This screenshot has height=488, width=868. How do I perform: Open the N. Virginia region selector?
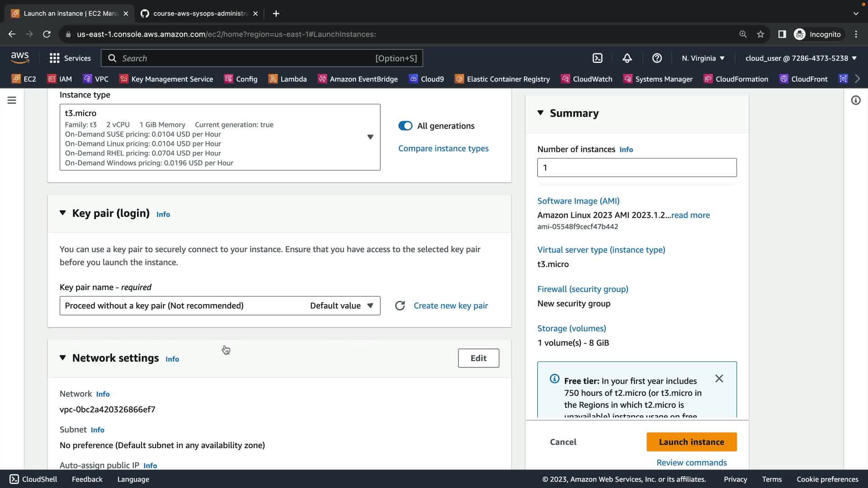(703, 58)
